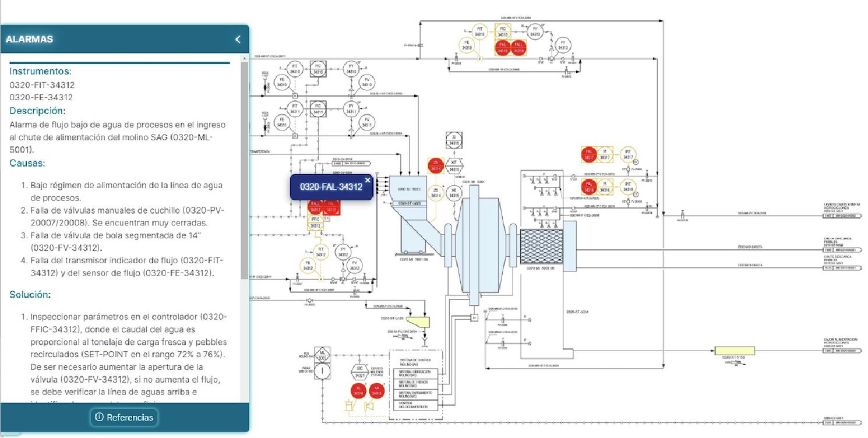868x438 pixels.
Task: Click the Sistema de Frenos Molino SAG box
Action: tap(417, 383)
